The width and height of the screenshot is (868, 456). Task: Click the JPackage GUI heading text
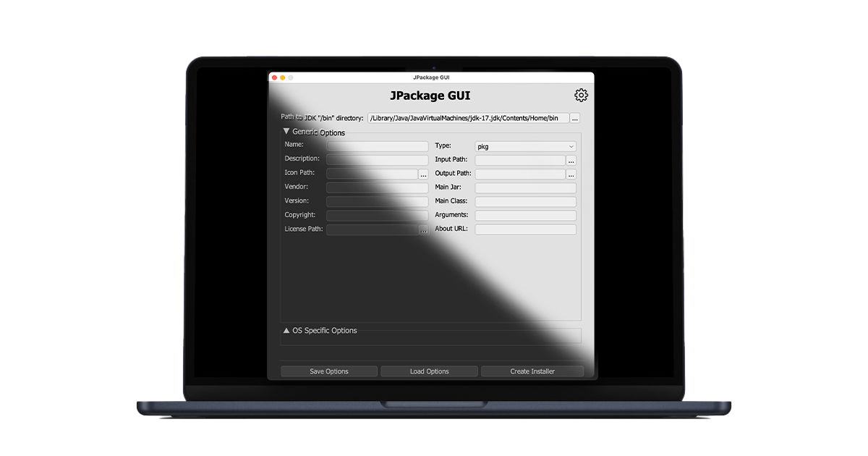point(430,96)
